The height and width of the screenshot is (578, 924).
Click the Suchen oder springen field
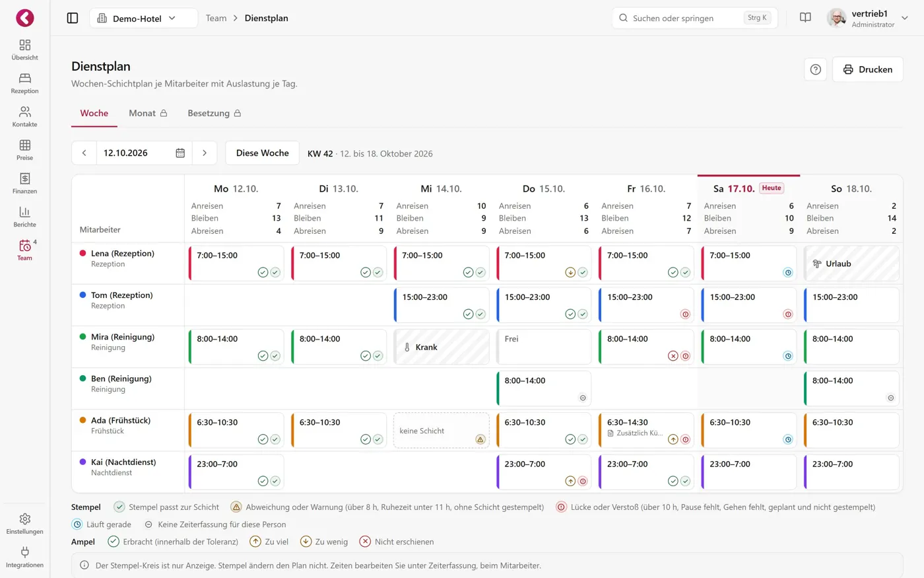tap(695, 18)
